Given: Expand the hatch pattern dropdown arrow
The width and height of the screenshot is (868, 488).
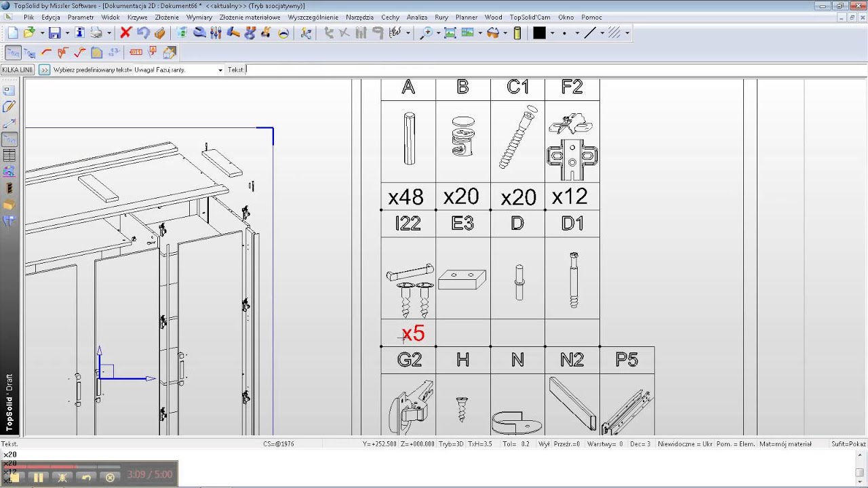Looking at the screenshot, I should (x=627, y=33).
